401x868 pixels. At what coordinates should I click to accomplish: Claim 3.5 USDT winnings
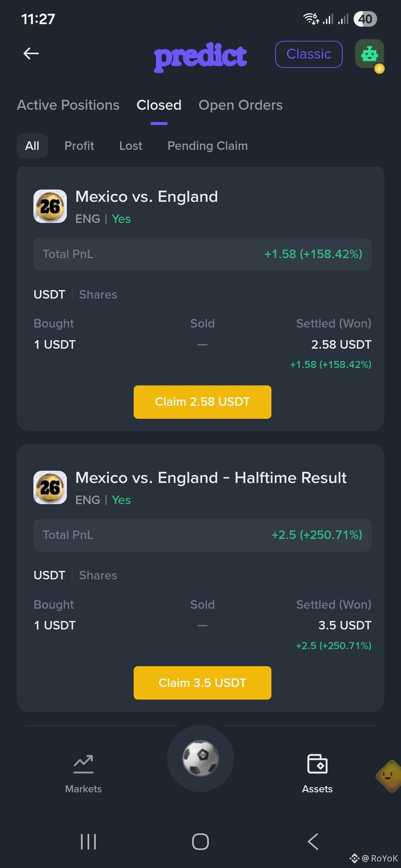(x=202, y=683)
